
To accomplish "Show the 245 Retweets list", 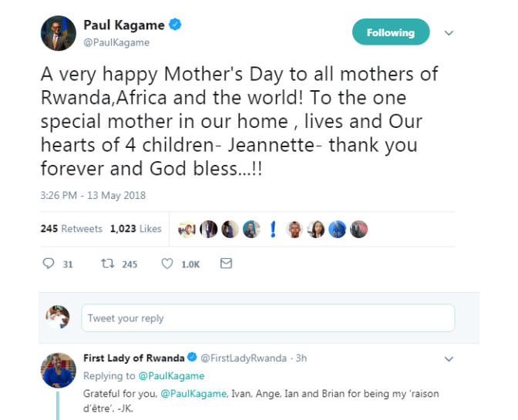I will pos(71,229).
